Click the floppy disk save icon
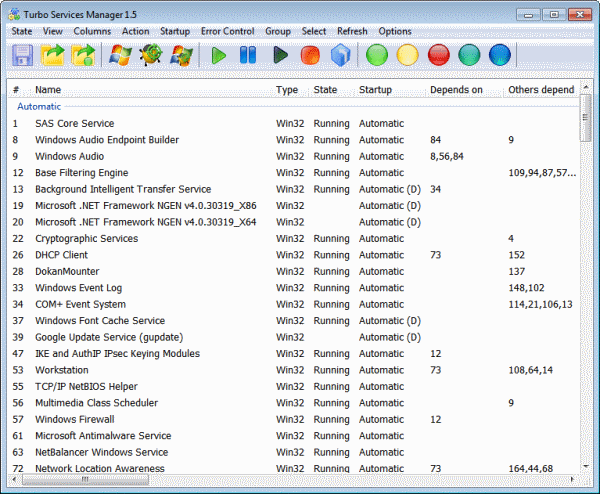This screenshot has height=494, width=600. click(22, 55)
